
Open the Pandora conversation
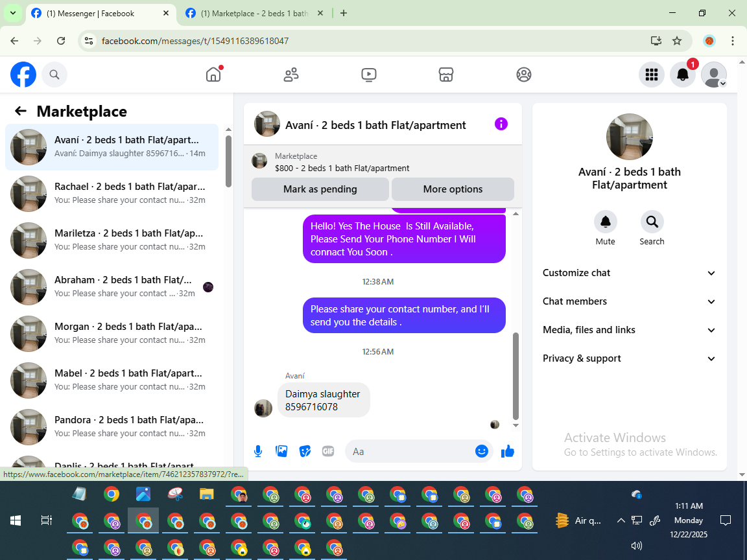112,426
